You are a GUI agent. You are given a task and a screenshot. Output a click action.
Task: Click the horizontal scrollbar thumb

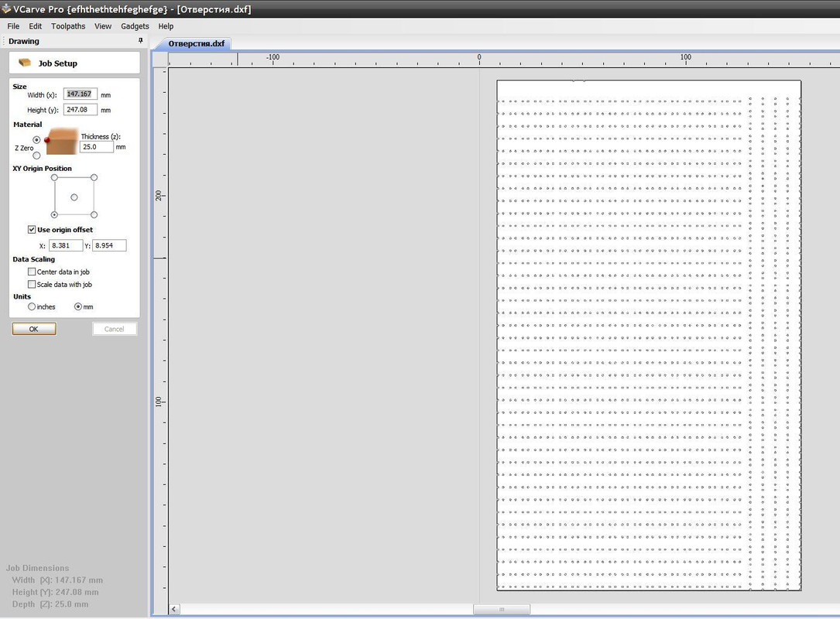point(502,610)
